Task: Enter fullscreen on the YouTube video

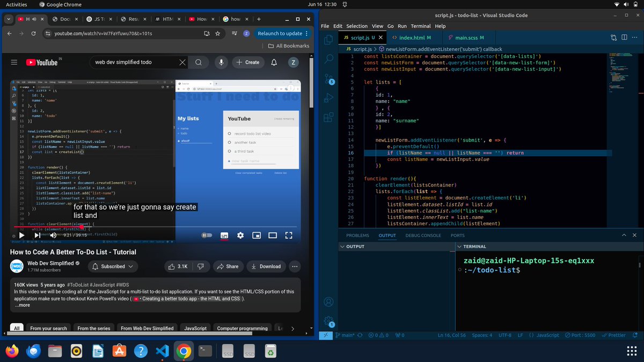Action: [289, 235]
